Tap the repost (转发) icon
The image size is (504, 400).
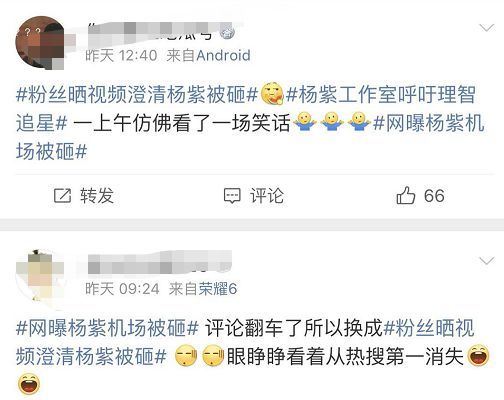click(x=63, y=196)
